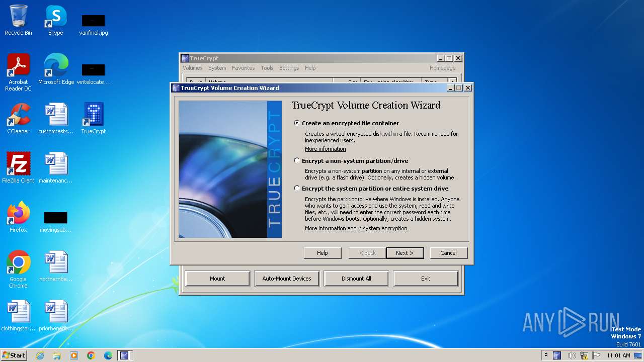Open the maintenanc Word document icon
644x362 pixels.
coord(56,168)
